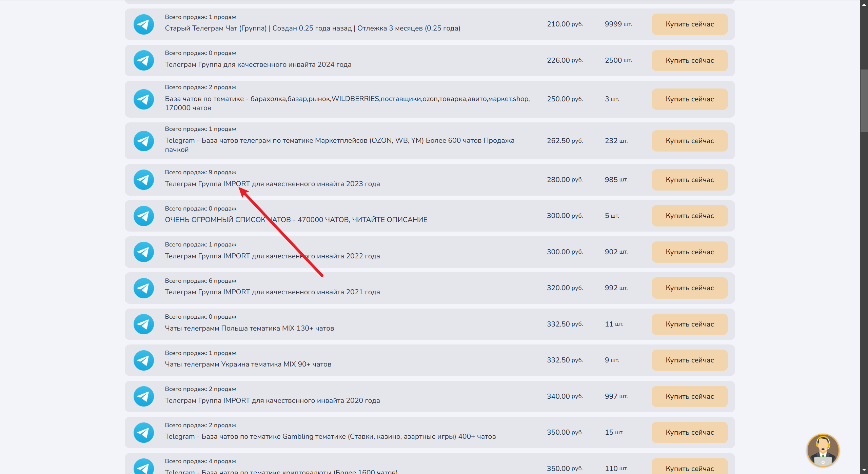Buy the 262.50 руб. Маркетплейсов база
Screen dimensions: 868x474
(x=690, y=141)
